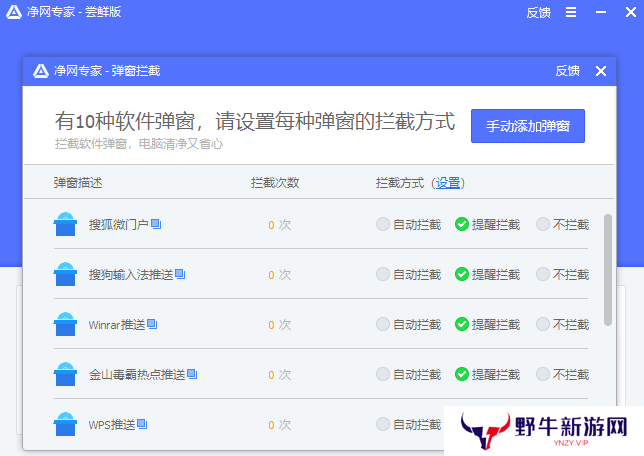Select 提醒拦截 for 搜狐微门户

488,224
